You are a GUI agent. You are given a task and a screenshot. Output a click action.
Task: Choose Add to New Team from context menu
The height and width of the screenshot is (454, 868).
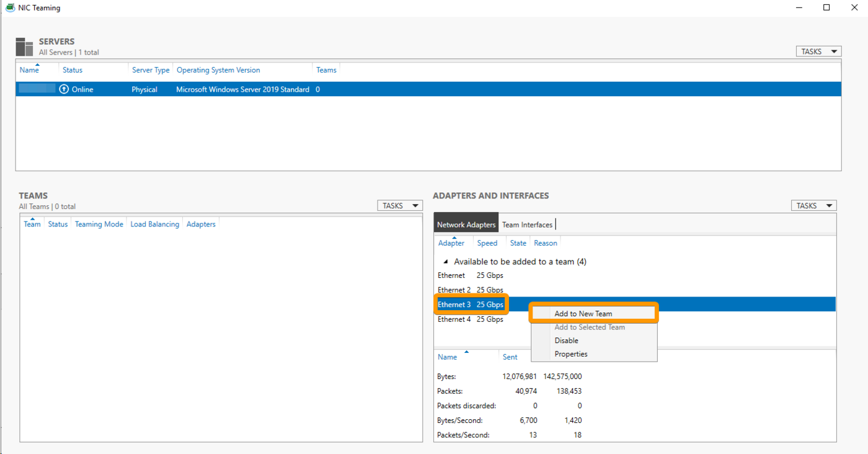coord(583,314)
